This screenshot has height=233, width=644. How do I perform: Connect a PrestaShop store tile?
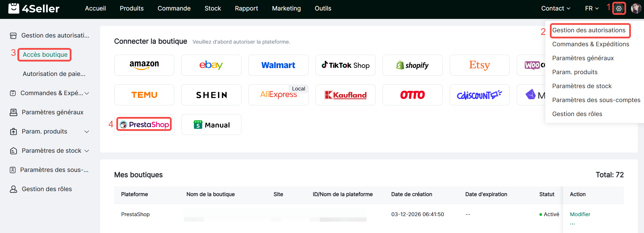pos(144,124)
